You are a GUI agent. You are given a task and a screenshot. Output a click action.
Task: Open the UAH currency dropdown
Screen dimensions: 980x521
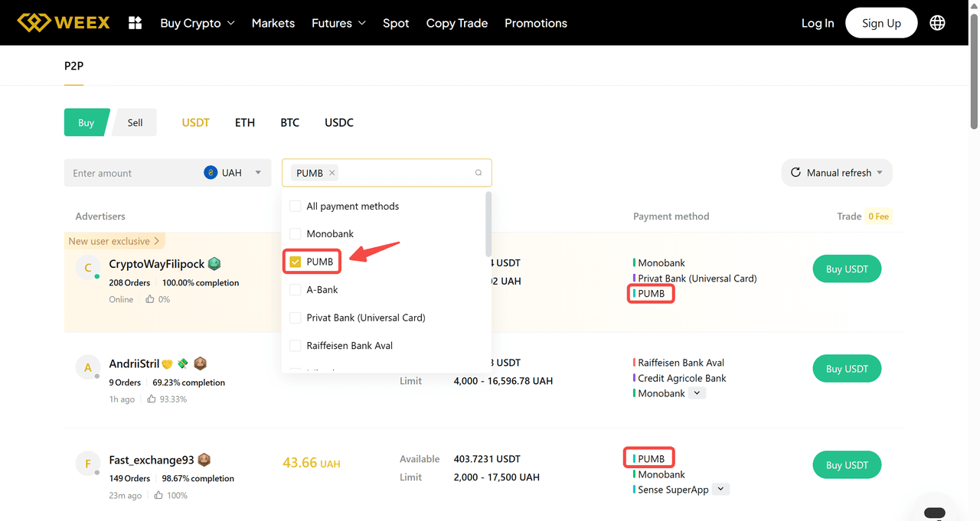[234, 173]
